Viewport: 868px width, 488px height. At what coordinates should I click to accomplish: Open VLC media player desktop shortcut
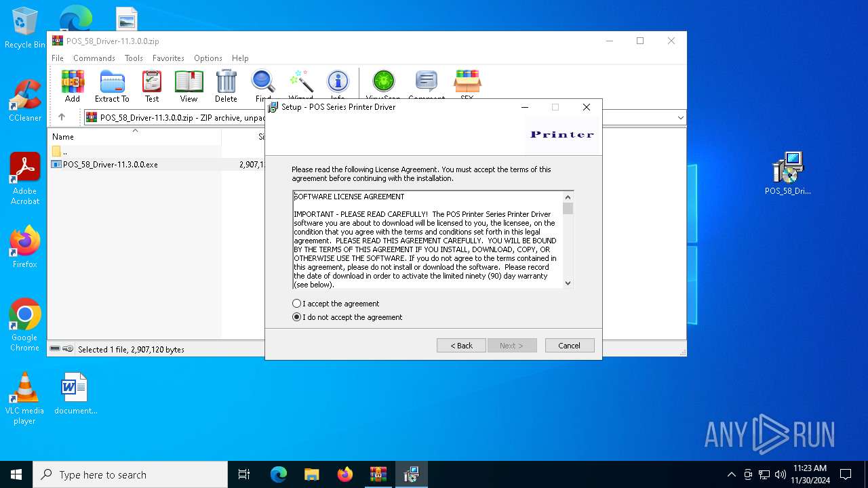pyautogui.click(x=25, y=399)
